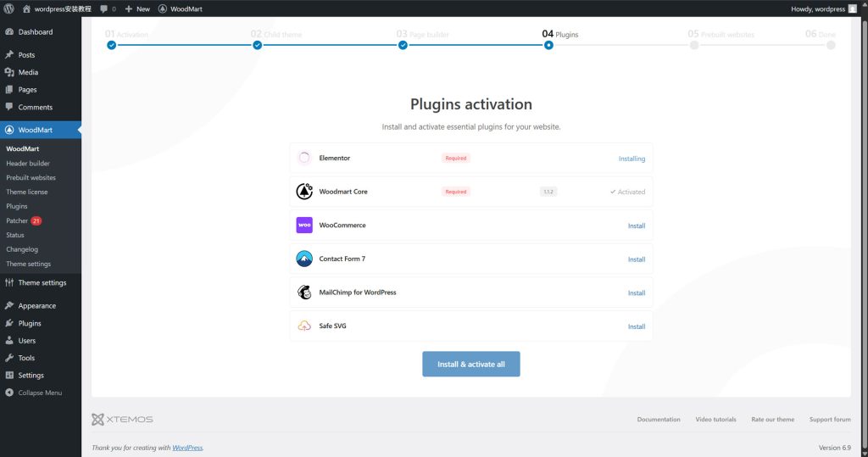
Task: Open Appearance in the sidebar menu
Action: 36,305
